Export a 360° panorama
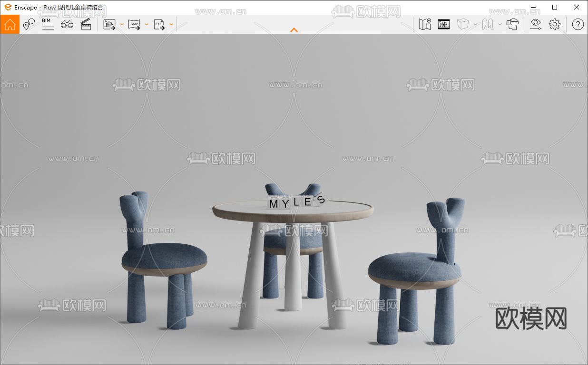 (135, 24)
